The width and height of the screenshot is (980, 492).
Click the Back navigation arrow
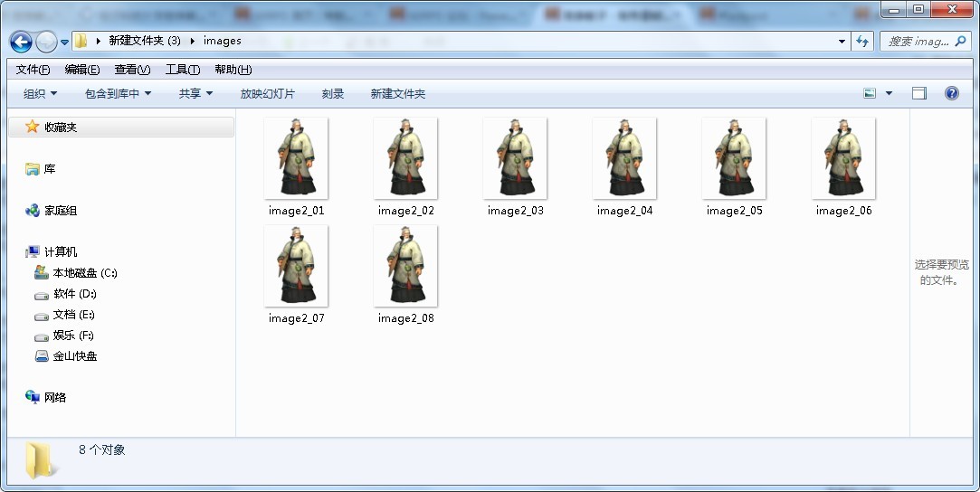[21, 42]
